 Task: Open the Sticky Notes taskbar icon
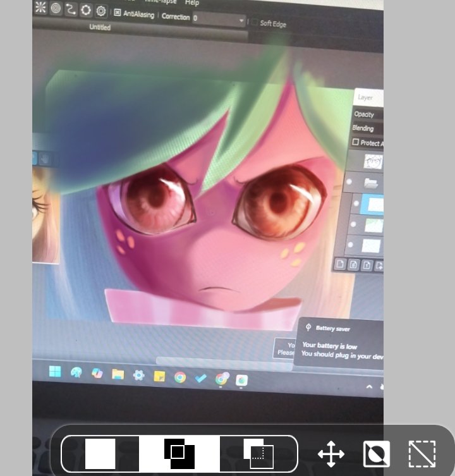(x=159, y=376)
